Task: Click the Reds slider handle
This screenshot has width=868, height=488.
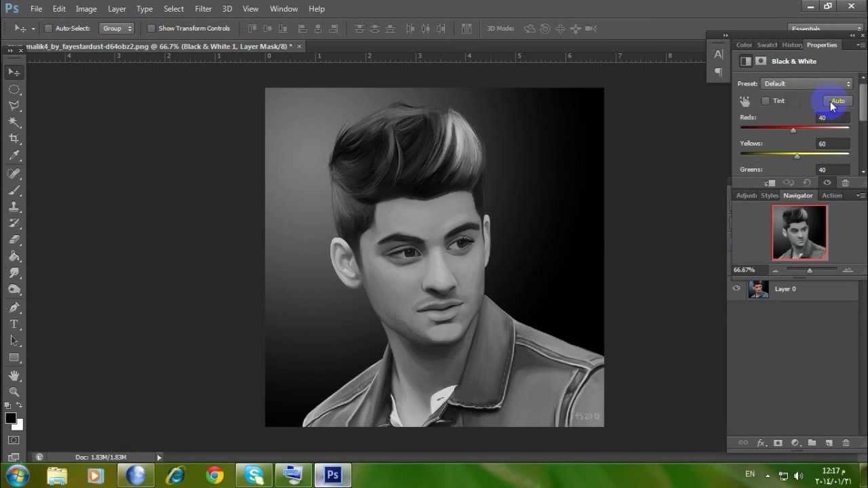Action: [x=793, y=130]
